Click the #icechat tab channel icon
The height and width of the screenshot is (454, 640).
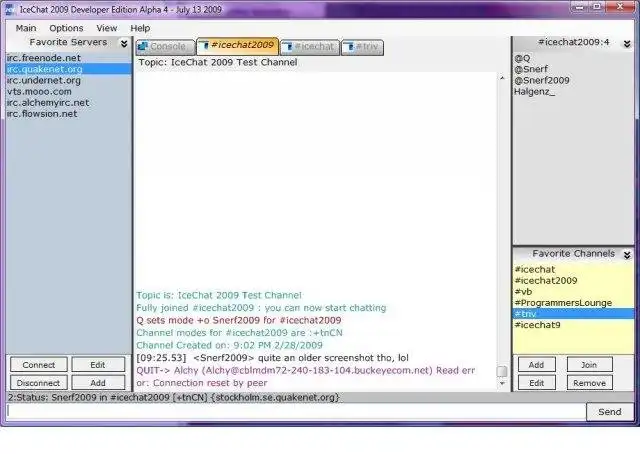[288, 47]
